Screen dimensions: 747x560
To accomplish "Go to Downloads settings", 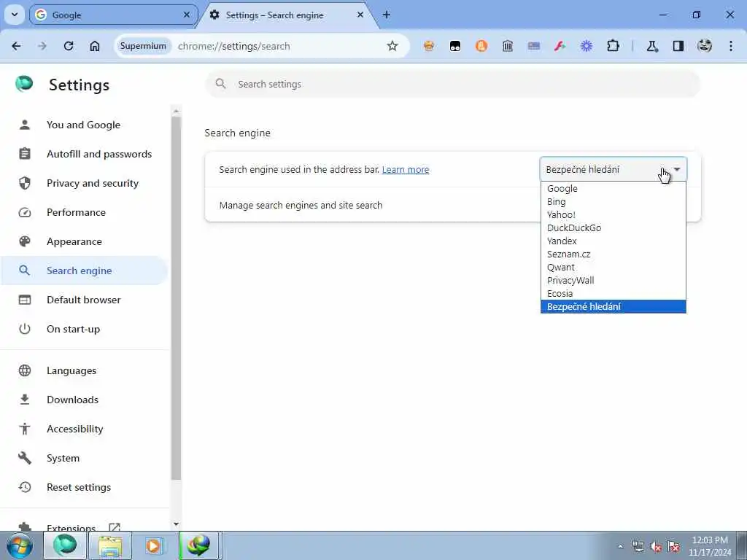I will click(x=83, y=400).
